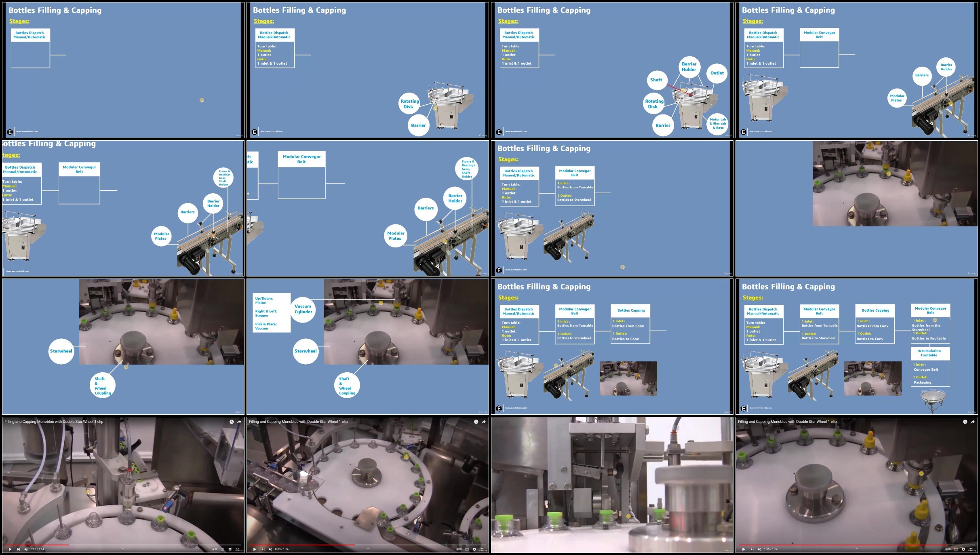Toggle autoplay in the 0:19 player
Viewport: 980px width, 555px height.
pos(215,549)
